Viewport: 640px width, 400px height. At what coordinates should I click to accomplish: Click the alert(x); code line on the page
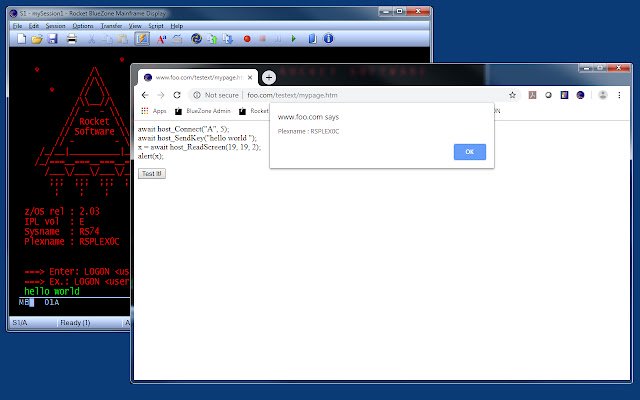pyautogui.click(x=151, y=156)
